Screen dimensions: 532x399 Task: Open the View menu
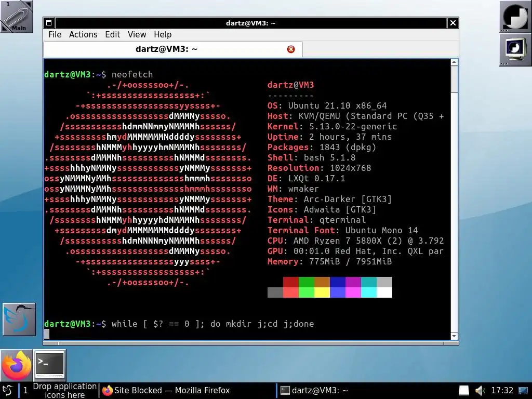click(x=137, y=35)
